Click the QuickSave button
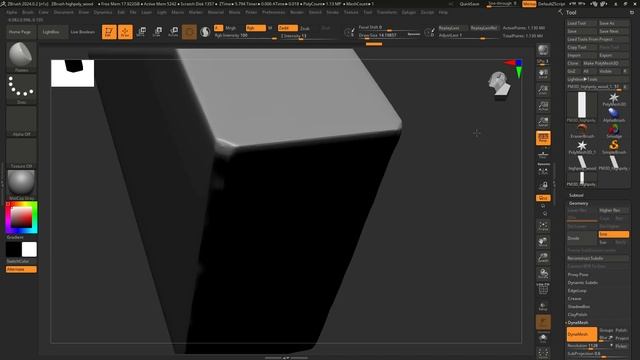Viewport: 640px width, 360px height. [469, 4]
